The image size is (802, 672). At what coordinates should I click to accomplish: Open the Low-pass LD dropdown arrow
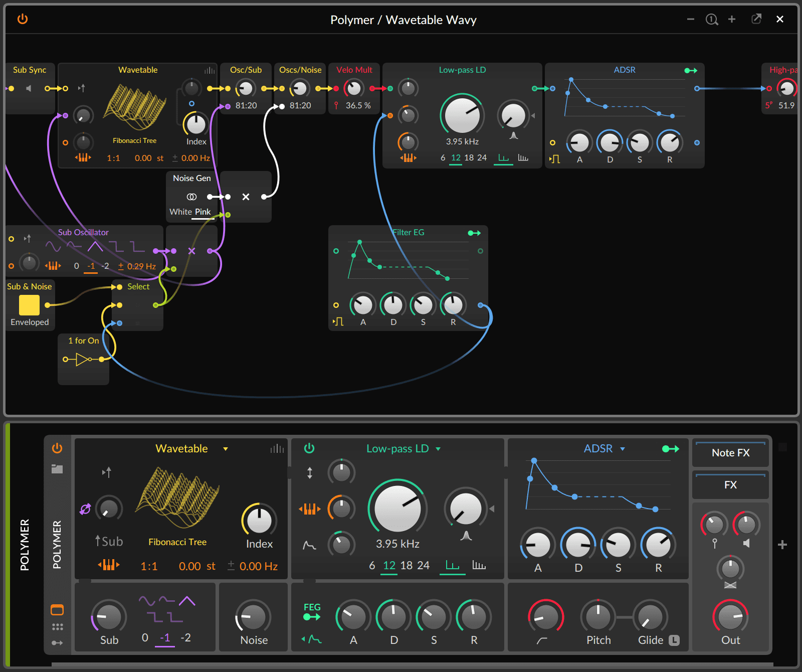coord(438,449)
